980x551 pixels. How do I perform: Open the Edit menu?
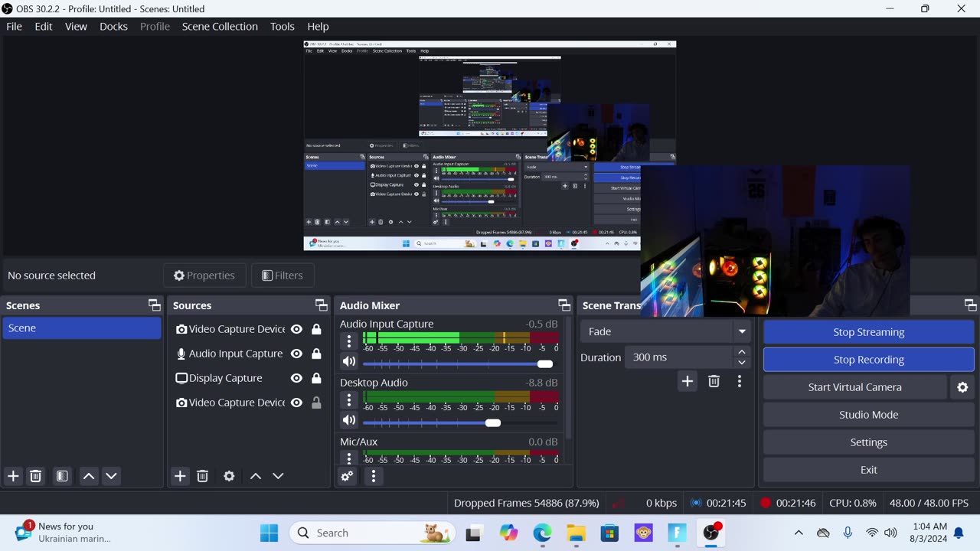coord(44,26)
